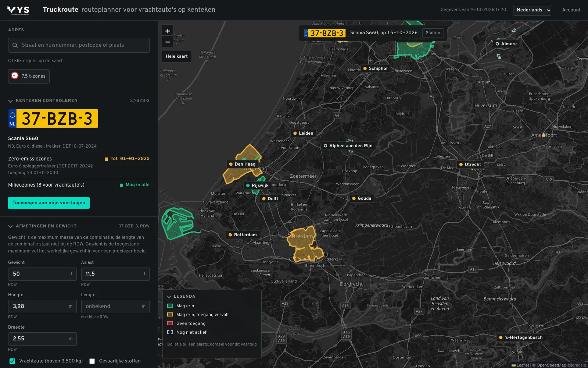Click the Utrecht city marker
This screenshot has width=588, height=368.
[470, 164]
